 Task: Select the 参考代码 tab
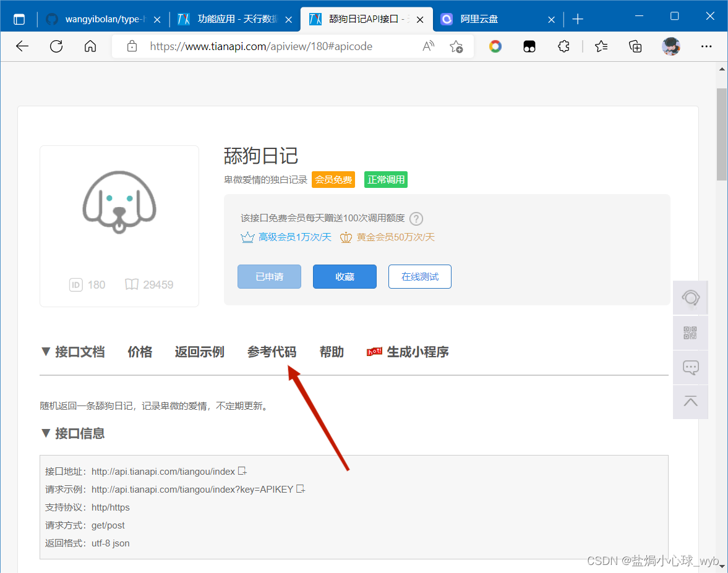coord(272,352)
